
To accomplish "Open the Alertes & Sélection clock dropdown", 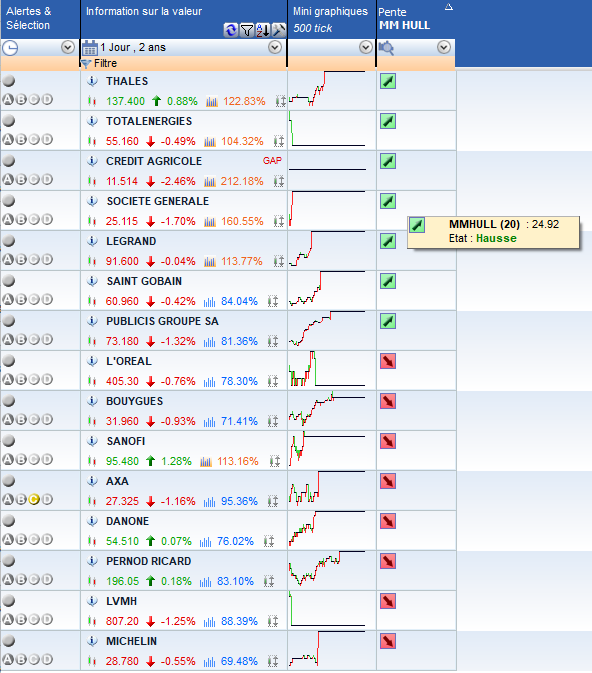I will (x=68, y=47).
